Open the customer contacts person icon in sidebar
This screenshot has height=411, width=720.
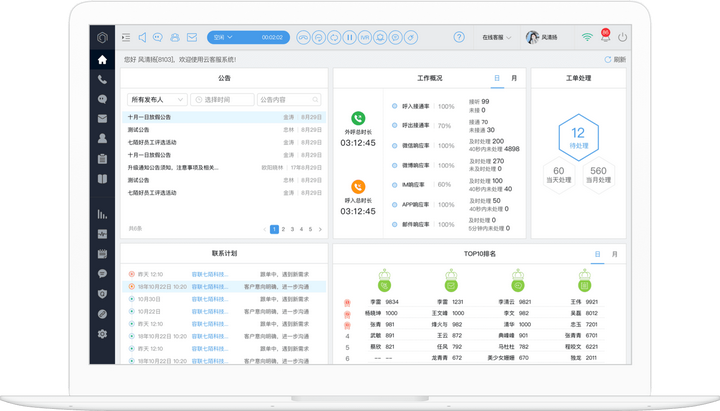(x=102, y=138)
